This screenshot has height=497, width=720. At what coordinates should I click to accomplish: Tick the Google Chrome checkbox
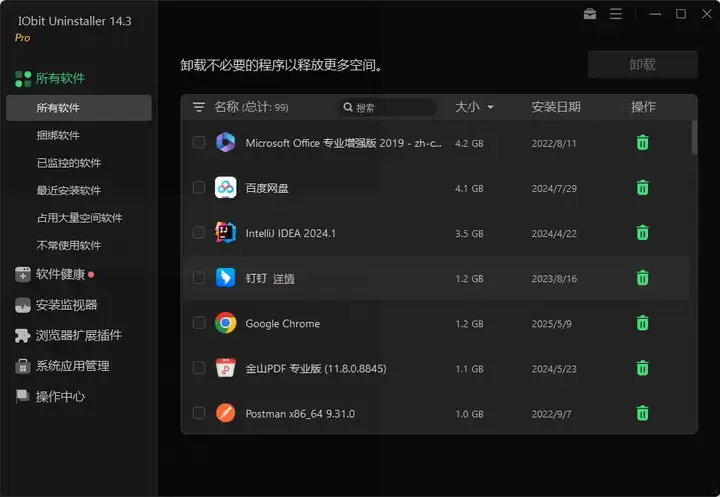(199, 322)
